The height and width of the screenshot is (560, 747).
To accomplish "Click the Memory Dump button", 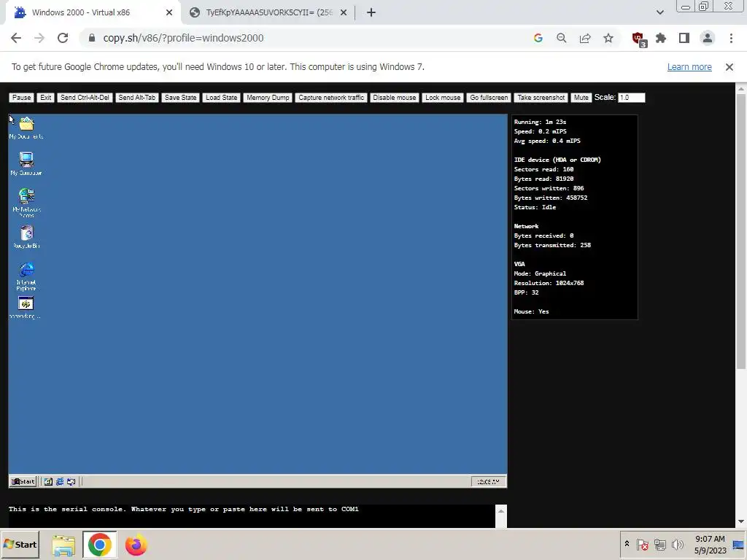I will tap(268, 98).
